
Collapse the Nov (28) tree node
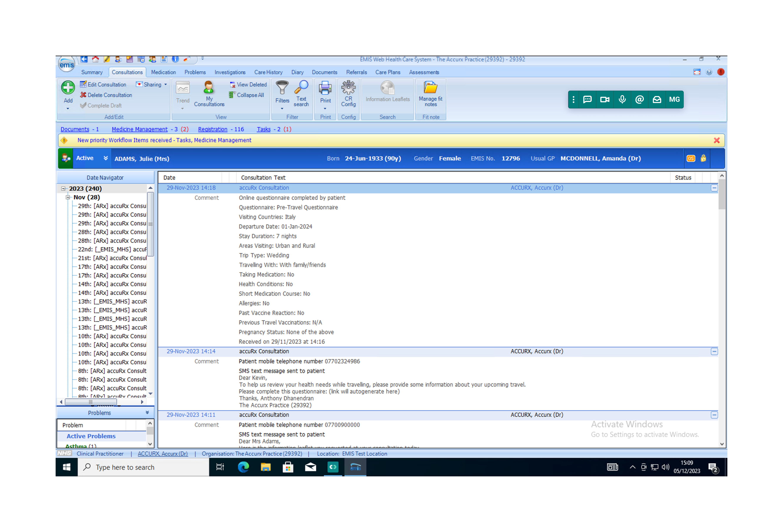68,197
